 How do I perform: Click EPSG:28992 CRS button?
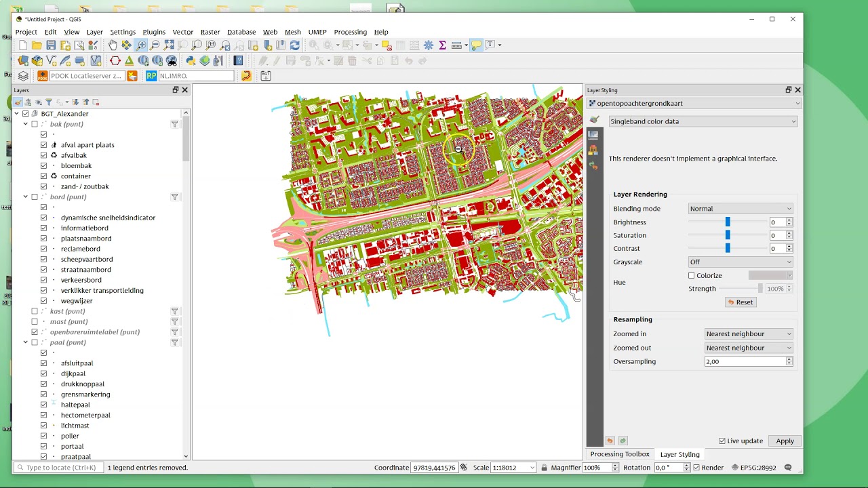753,468
